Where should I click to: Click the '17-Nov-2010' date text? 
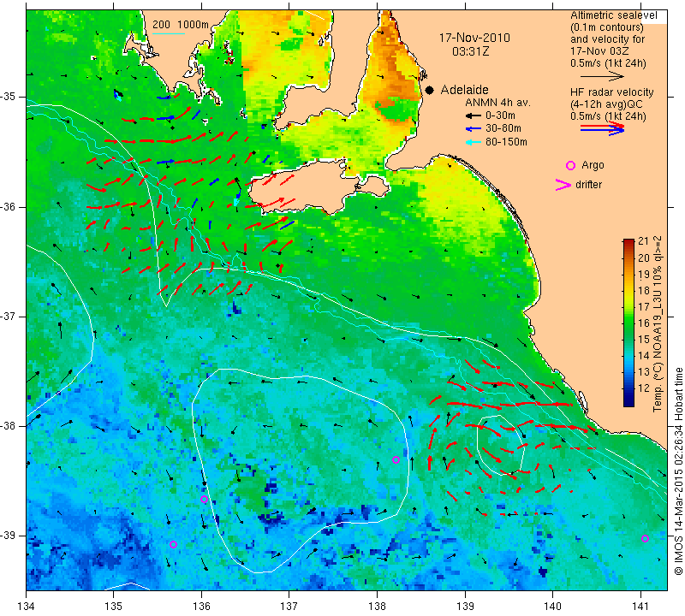[474, 38]
